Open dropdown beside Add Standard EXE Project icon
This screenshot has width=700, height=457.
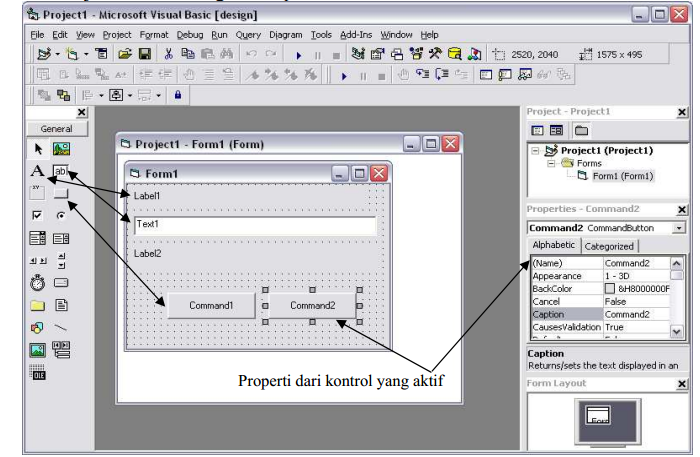point(58,54)
